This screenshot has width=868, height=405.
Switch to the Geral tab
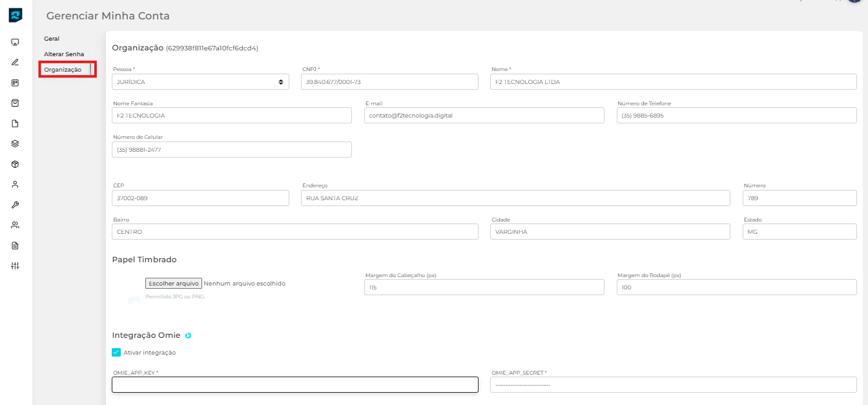pyautogui.click(x=52, y=39)
